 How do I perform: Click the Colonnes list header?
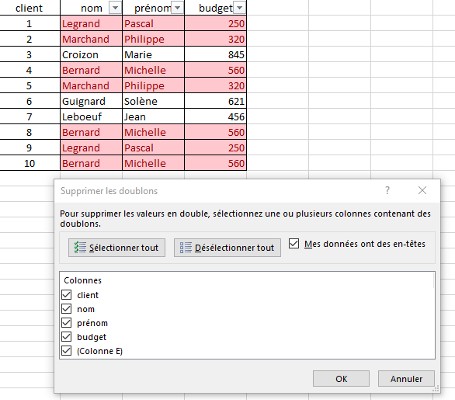82,280
